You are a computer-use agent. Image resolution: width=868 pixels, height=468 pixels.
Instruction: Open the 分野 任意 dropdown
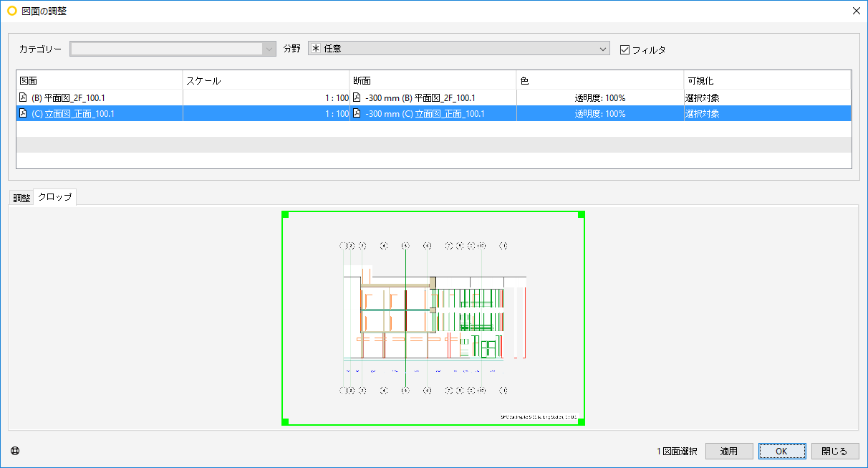[458, 49]
